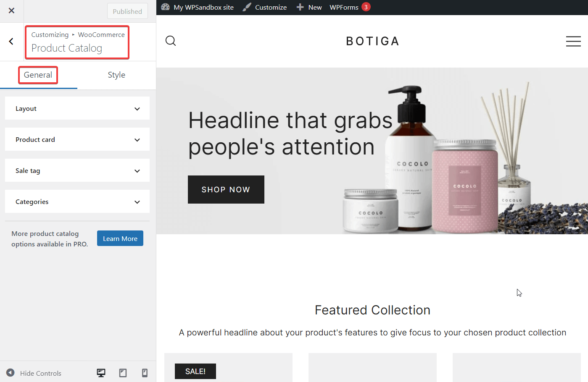
Task: Click the WordPress dashboard gauge icon
Action: click(166, 7)
